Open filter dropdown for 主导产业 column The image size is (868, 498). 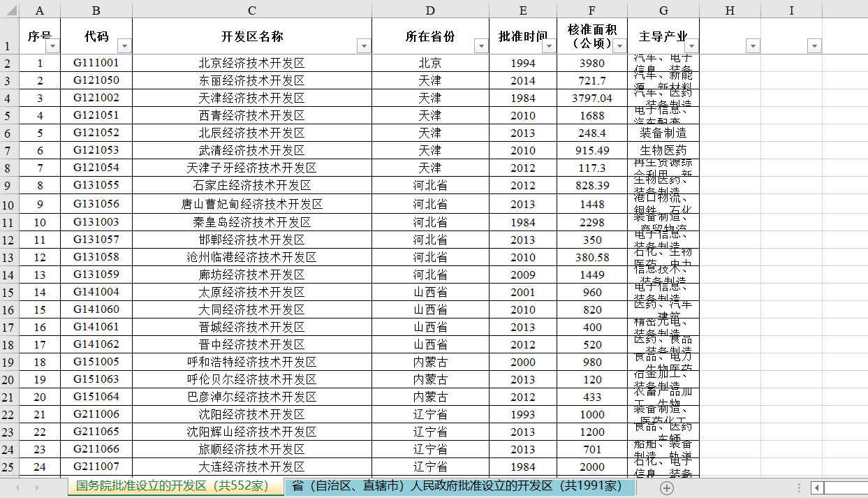691,45
